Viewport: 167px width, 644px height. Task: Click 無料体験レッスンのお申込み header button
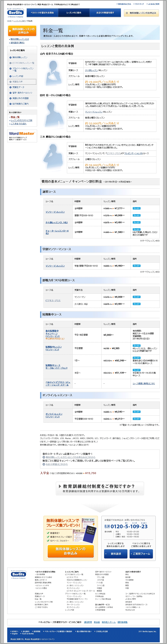tap(141, 13)
